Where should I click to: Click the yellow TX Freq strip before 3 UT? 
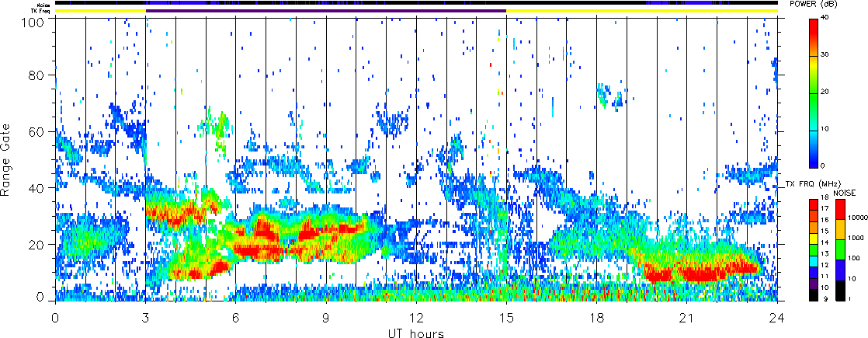[x=100, y=11]
